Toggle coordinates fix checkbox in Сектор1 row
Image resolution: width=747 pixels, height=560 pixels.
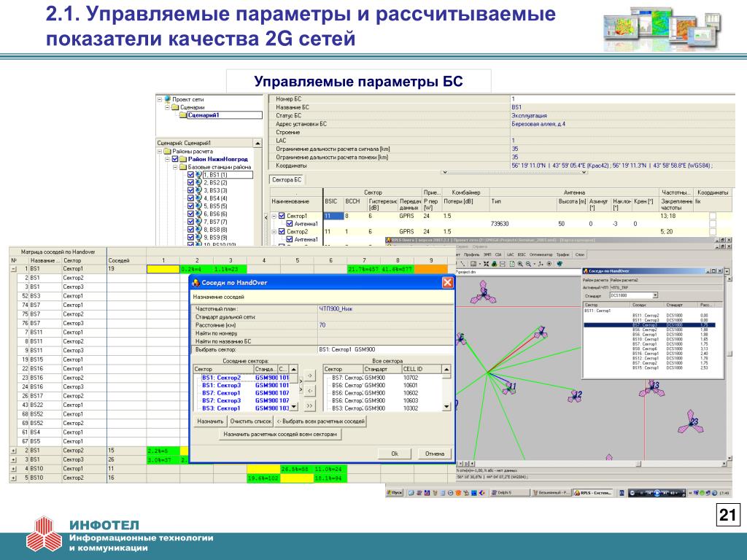tap(712, 216)
